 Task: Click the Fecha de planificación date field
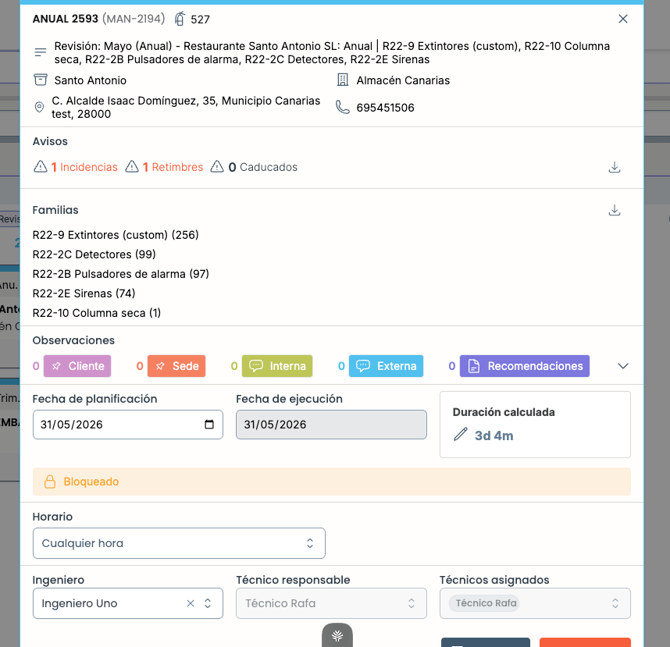pyautogui.click(x=128, y=424)
